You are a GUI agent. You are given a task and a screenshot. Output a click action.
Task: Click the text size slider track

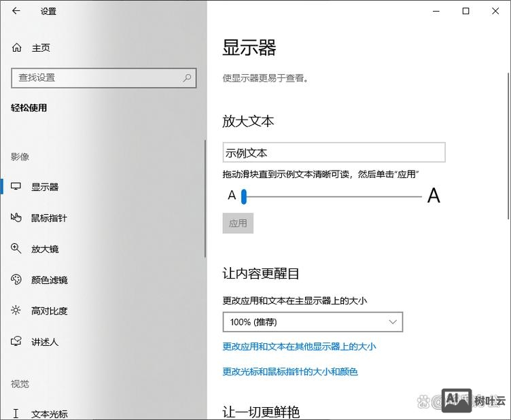tap(332, 197)
